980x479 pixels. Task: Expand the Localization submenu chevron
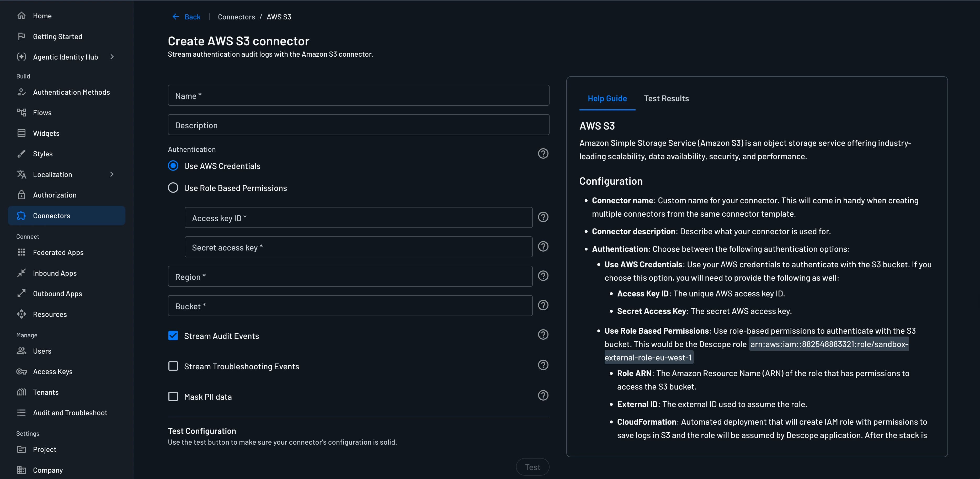[112, 174]
